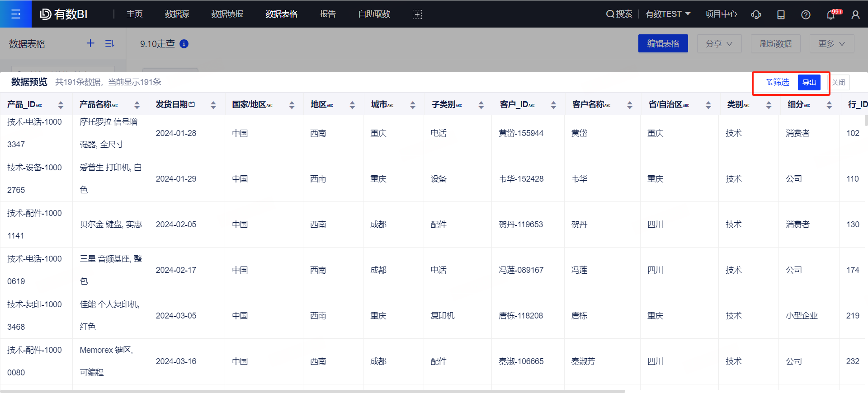Click the notification bell icon

tap(830, 15)
